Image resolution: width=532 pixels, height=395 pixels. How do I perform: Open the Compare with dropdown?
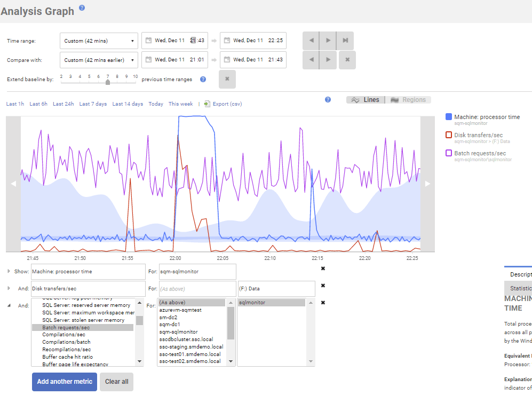(x=98, y=59)
